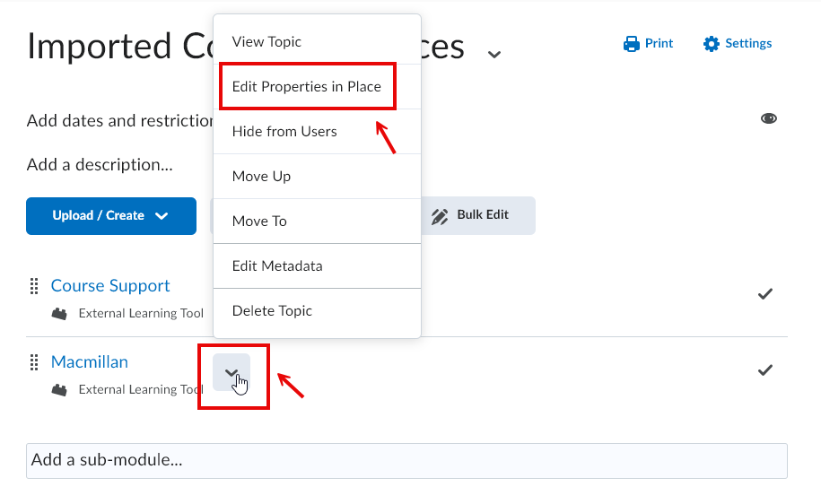Click the Add a sub-module field
The height and width of the screenshot is (504, 821).
tap(406, 460)
